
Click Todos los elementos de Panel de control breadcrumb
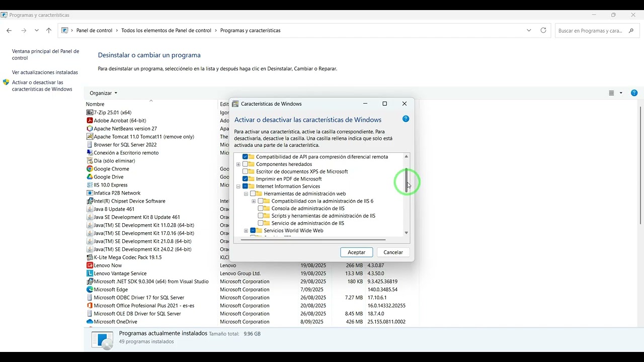click(166, 30)
